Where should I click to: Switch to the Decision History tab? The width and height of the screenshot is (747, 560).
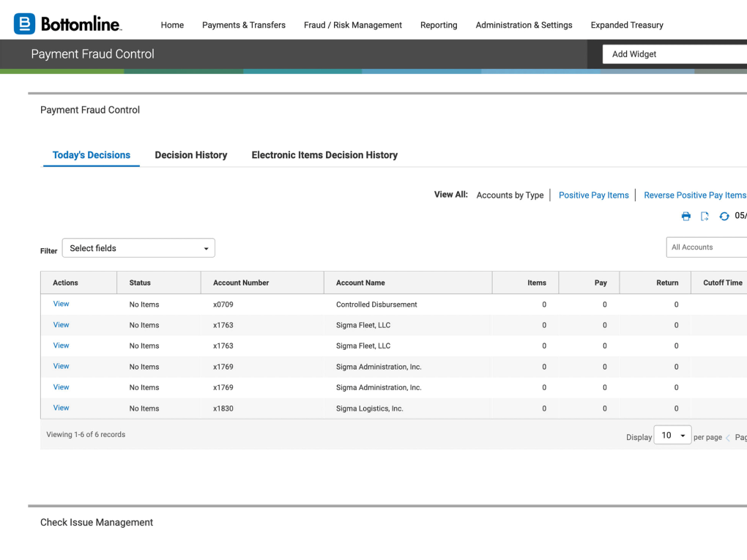coord(191,155)
